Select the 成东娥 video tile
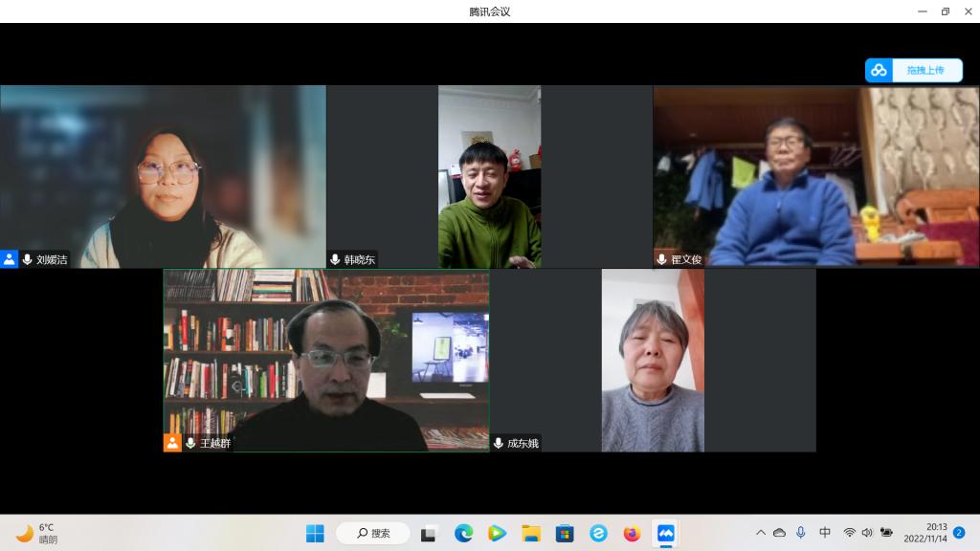Image resolution: width=980 pixels, height=551 pixels. click(653, 360)
